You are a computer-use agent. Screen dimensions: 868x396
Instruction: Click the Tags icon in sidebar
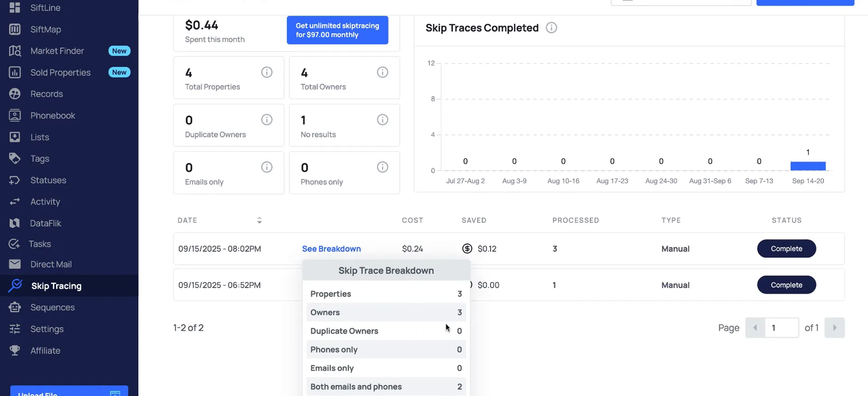(x=15, y=159)
